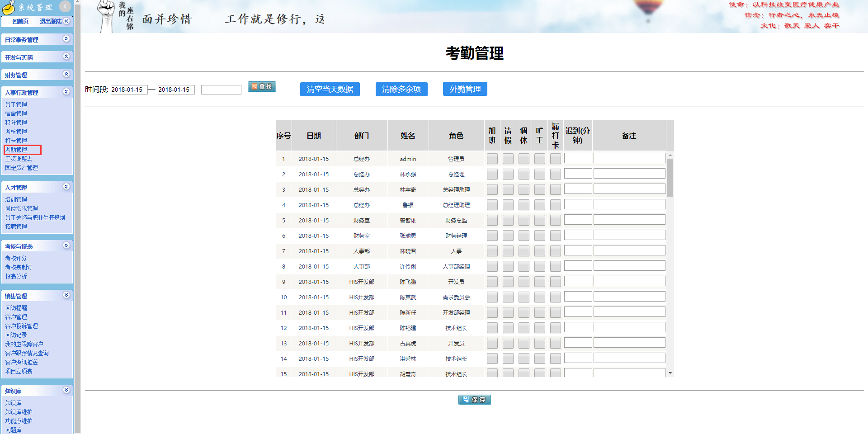
Task: Open 外勤管理 button
Action: point(465,89)
